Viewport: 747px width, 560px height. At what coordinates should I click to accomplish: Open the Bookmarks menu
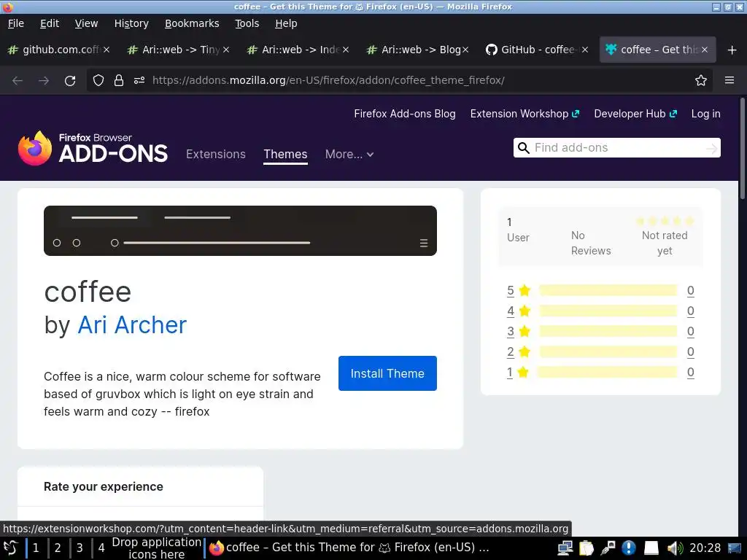tap(192, 23)
